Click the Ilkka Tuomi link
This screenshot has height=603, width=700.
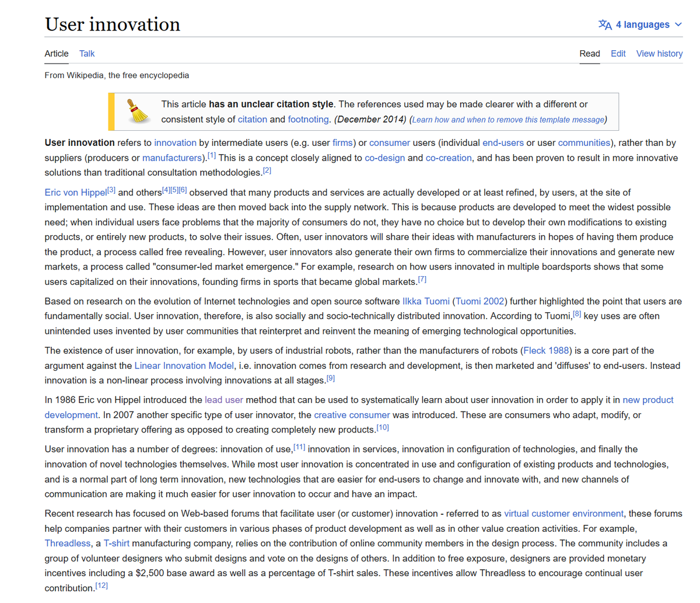426,301
